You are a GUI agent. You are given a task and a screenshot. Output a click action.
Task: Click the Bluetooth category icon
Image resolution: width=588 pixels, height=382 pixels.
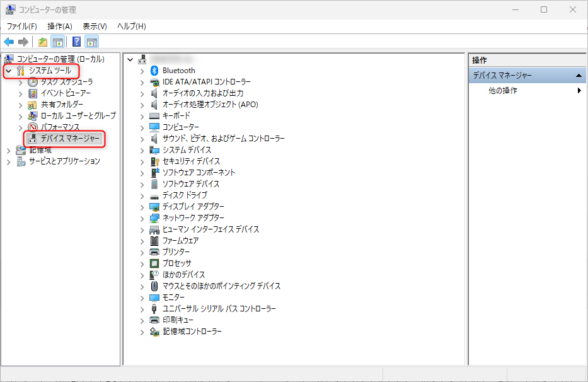click(154, 70)
